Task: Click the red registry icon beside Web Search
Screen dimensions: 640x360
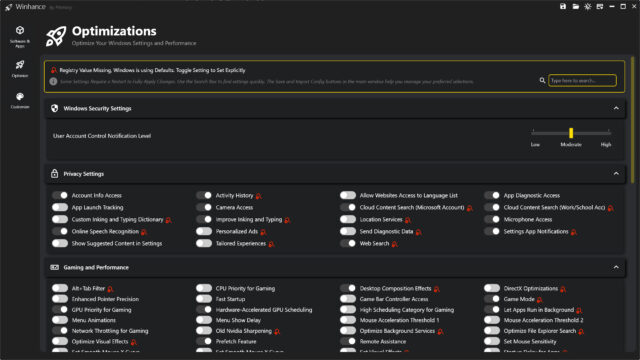Action: [x=394, y=244]
